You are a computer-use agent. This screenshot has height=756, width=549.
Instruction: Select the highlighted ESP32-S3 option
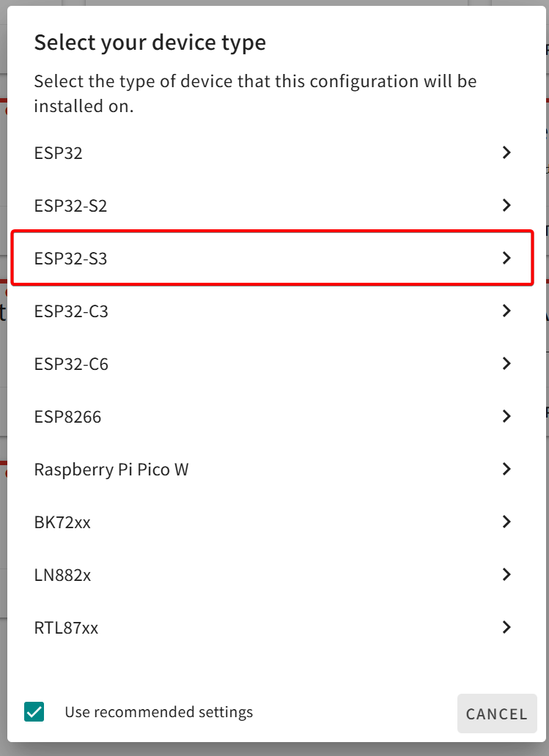pyautogui.click(x=70, y=259)
